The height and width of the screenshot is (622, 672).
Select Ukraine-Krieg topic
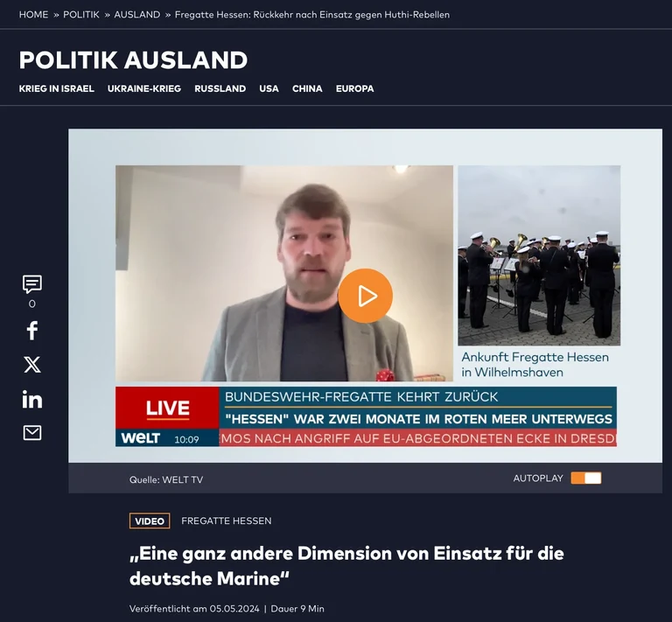144,88
